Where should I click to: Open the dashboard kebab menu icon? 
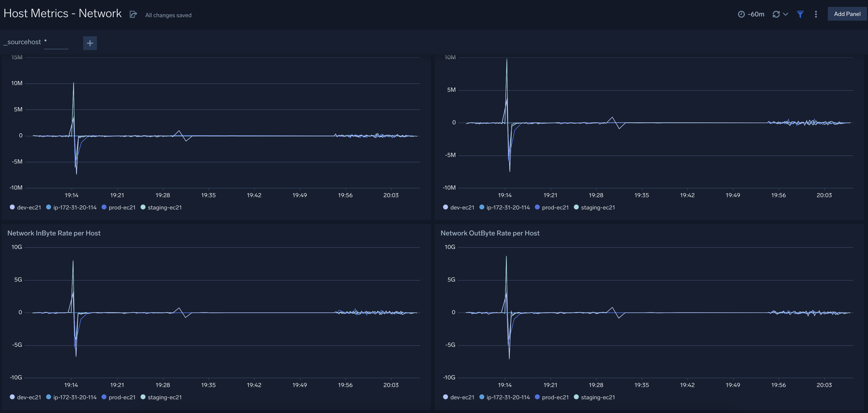(816, 14)
